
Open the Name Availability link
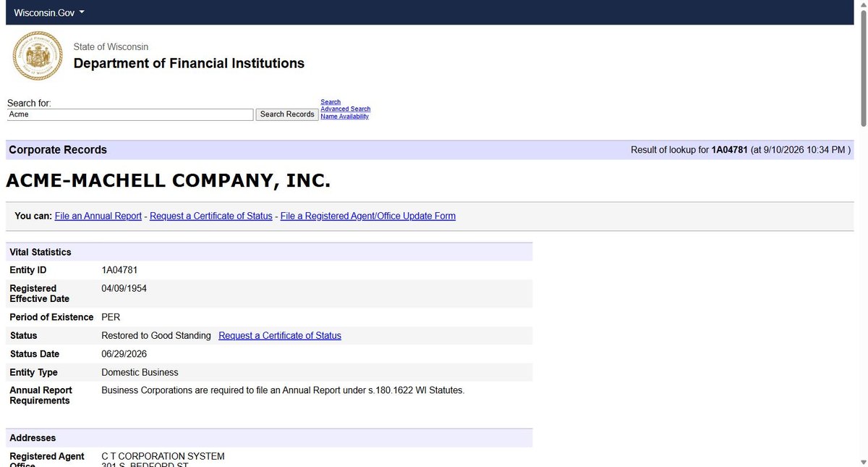[x=344, y=117]
